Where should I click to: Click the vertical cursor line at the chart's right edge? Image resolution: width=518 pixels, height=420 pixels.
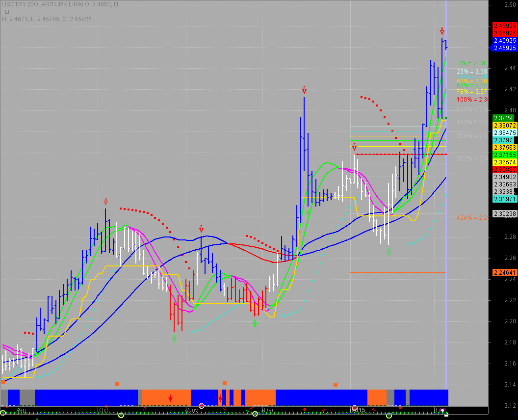[x=446, y=196]
